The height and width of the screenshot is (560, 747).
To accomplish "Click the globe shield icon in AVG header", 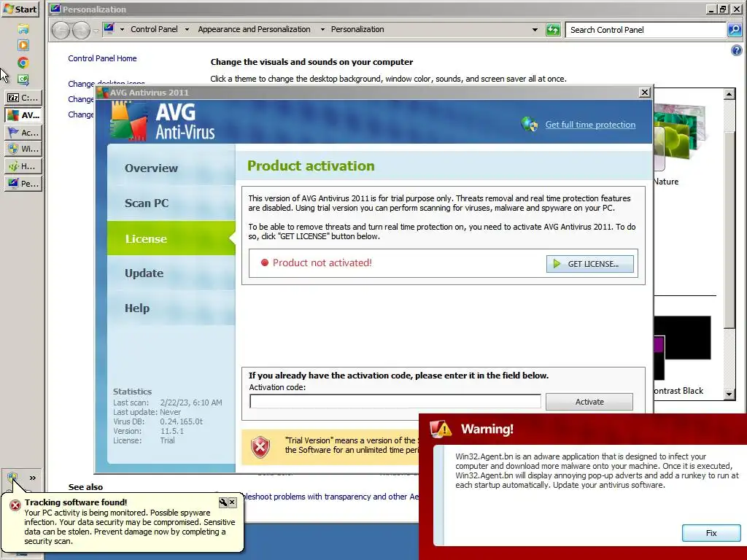I will pos(530,124).
